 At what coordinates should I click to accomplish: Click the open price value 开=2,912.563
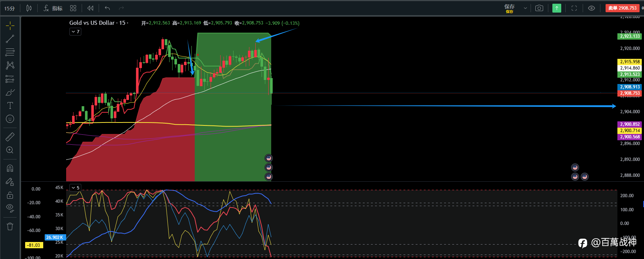(x=156, y=23)
